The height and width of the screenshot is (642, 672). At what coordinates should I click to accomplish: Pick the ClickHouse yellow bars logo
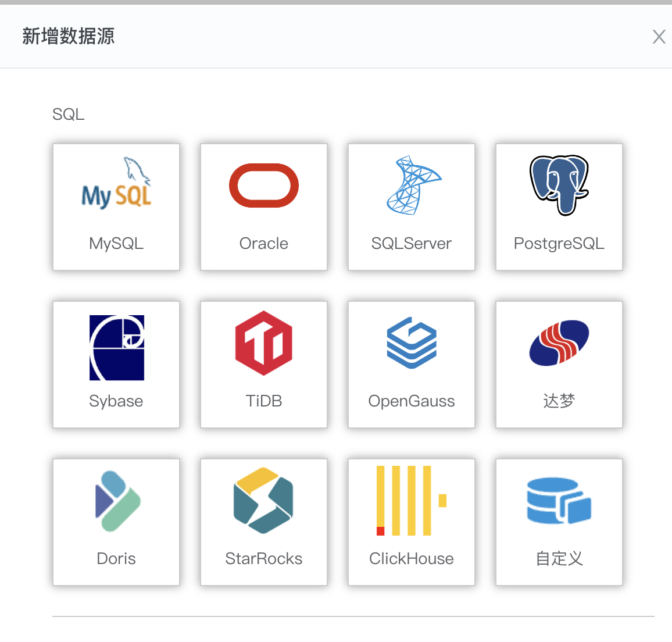tap(412, 501)
